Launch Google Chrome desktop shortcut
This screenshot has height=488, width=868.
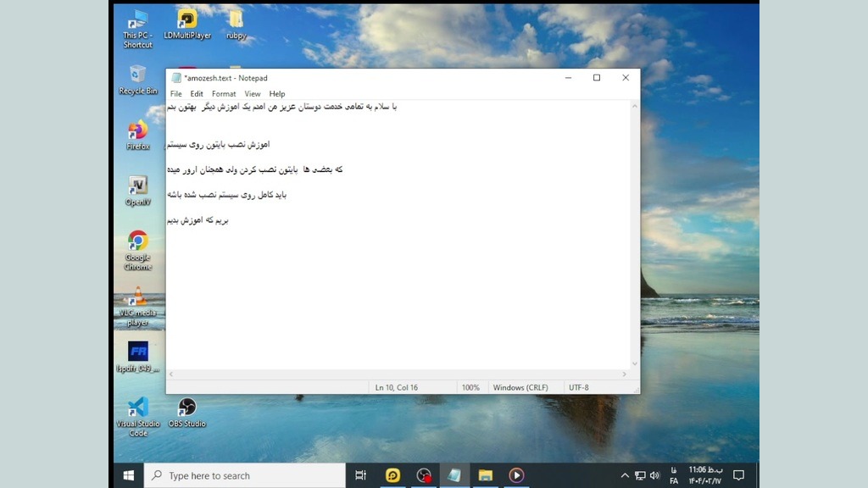[138, 251]
